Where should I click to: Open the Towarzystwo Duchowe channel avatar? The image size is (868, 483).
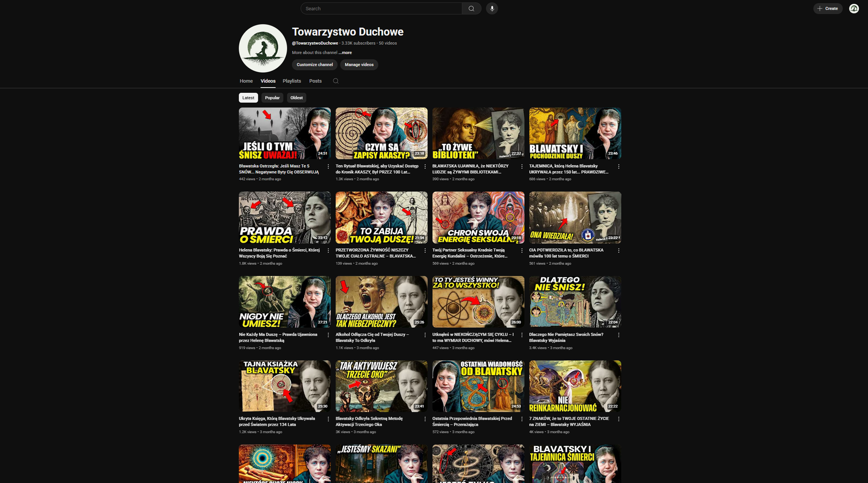(x=263, y=48)
